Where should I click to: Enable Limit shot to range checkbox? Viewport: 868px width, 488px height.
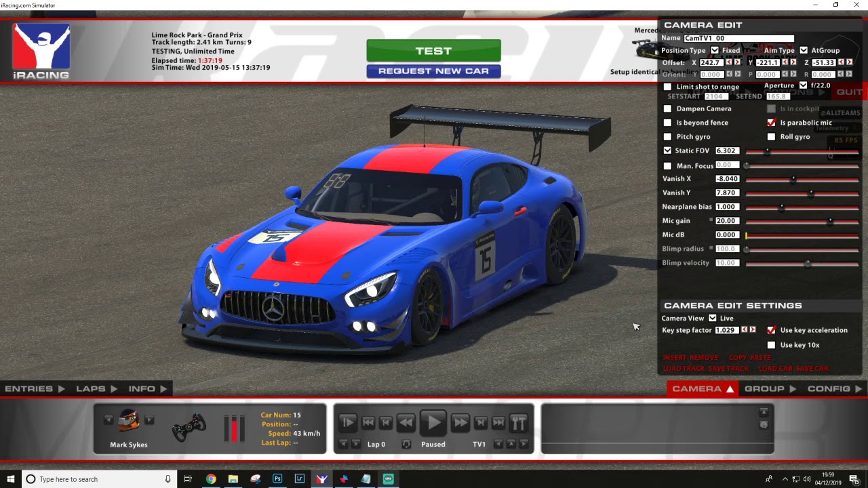(x=667, y=87)
